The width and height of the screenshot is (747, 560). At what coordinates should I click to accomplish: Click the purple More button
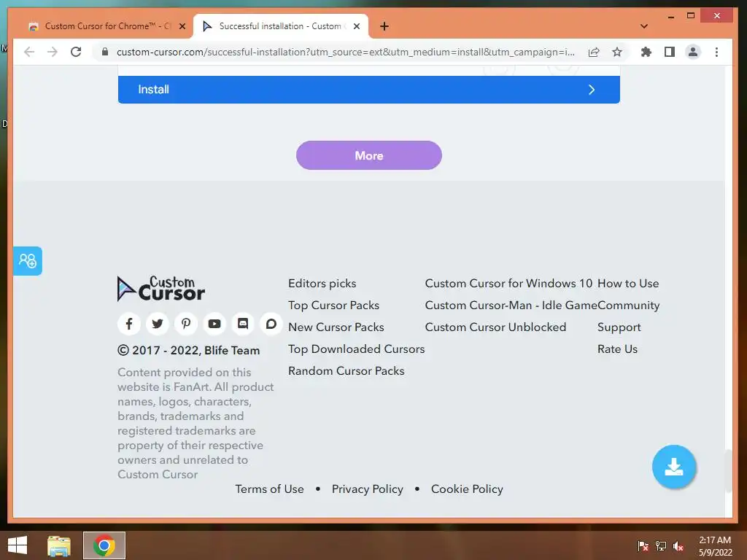[368, 155]
